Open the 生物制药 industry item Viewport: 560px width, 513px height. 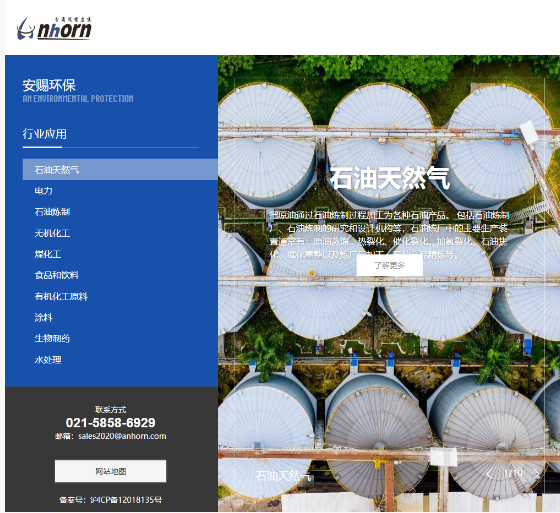pos(52,338)
